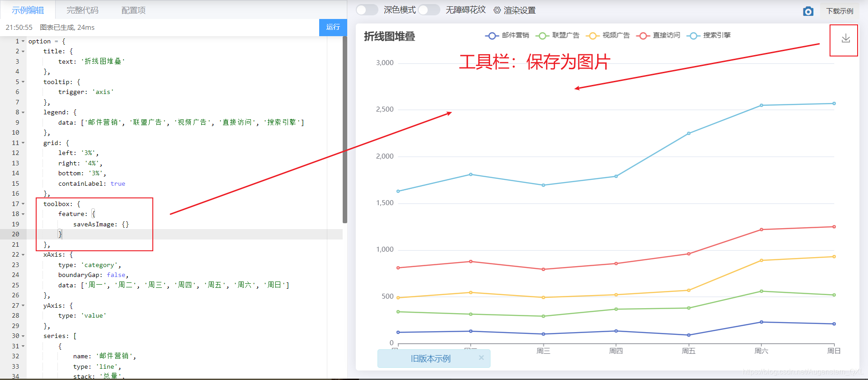This screenshot has width=868, height=380.
Task: Click 1,000 y-axis label
Action: pos(385,249)
